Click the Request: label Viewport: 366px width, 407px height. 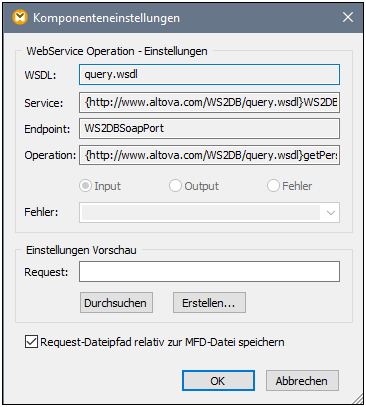[46, 272]
